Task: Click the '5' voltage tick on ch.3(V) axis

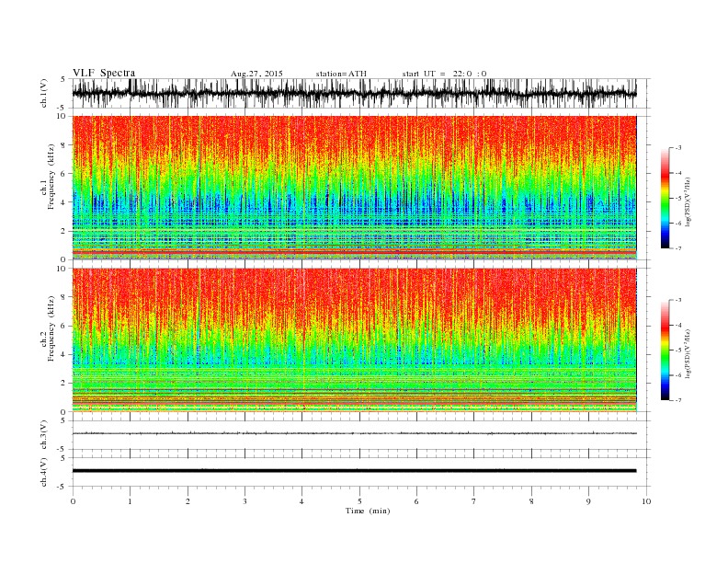Action: pyautogui.click(x=64, y=420)
